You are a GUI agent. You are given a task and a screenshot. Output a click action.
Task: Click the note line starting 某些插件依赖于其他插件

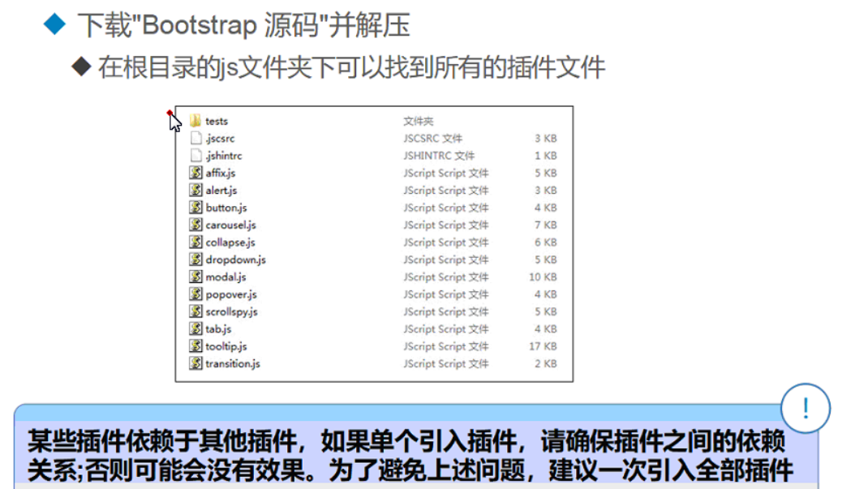[406, 441]
